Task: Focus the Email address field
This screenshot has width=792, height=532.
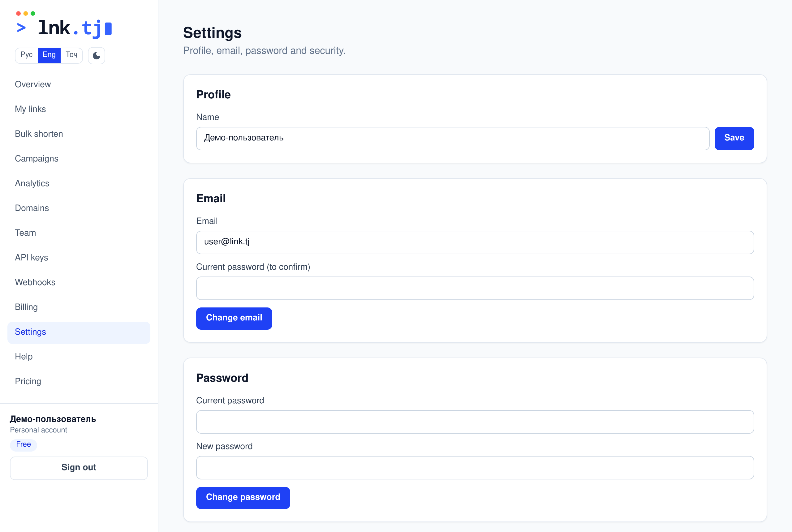Action: pyautogui.click(x=475, y=242)
